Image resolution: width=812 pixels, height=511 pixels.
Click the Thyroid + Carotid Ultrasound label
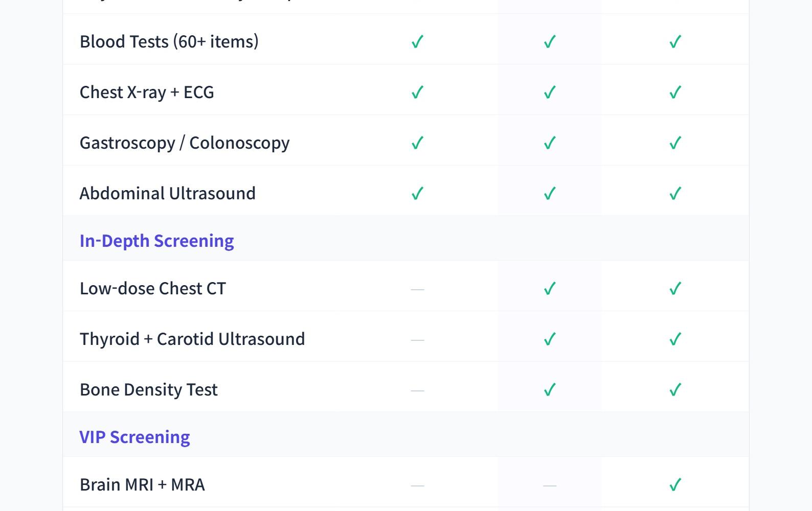pyautogui.click(x=192, y=339)
